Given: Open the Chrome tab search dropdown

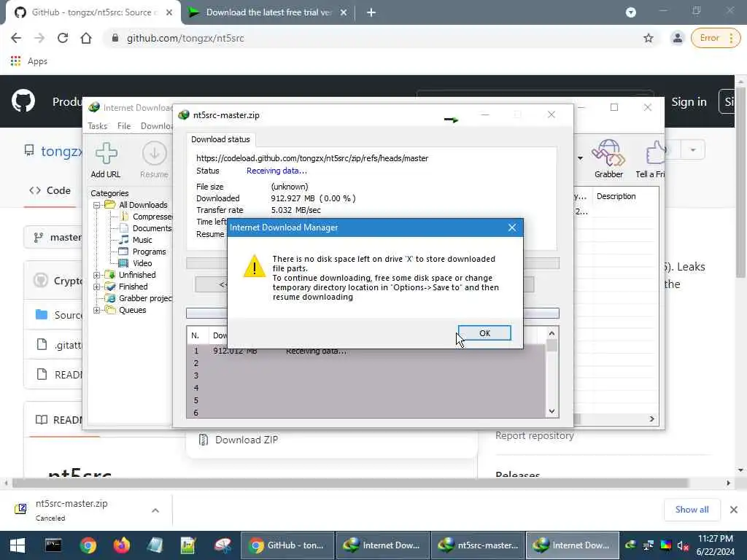Looking at the screenshot, I should coord(630,12).
